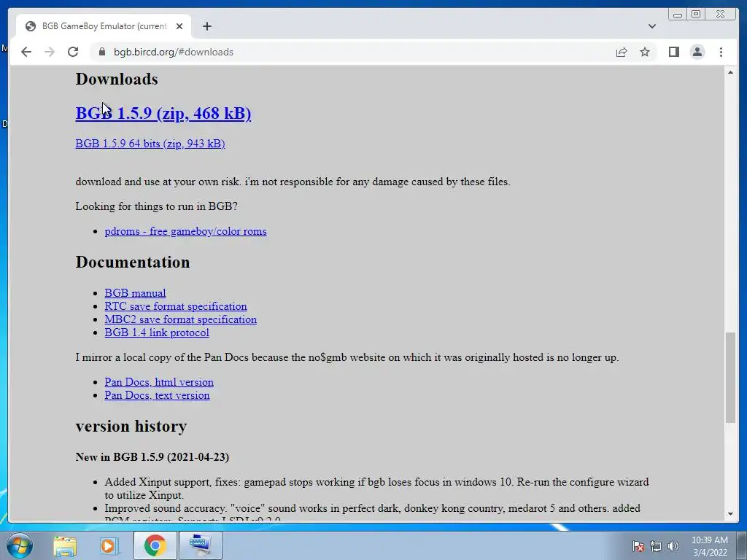Open the taskbar clock and date
747x560 pixels.
tap(709, 546)
